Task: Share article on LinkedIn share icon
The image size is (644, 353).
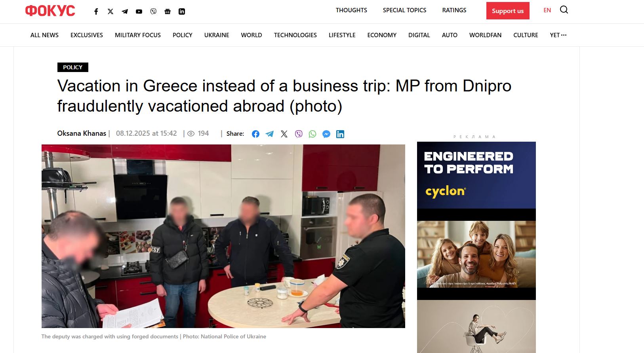Action: [x=340, y=134]
